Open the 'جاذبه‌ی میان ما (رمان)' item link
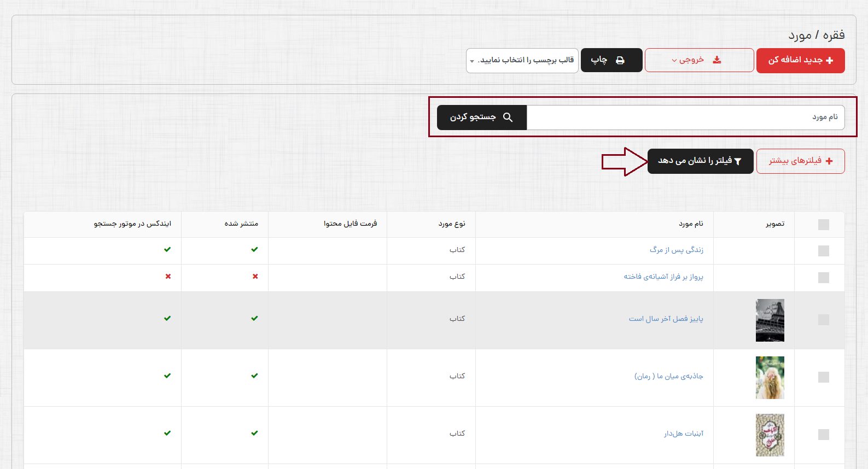The image size is (868, 469). click(668, 376)
